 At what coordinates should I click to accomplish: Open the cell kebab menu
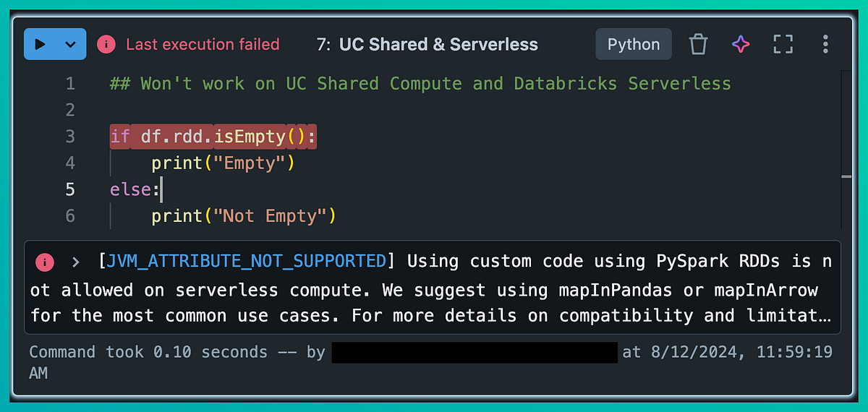click(x=825, y=44)
